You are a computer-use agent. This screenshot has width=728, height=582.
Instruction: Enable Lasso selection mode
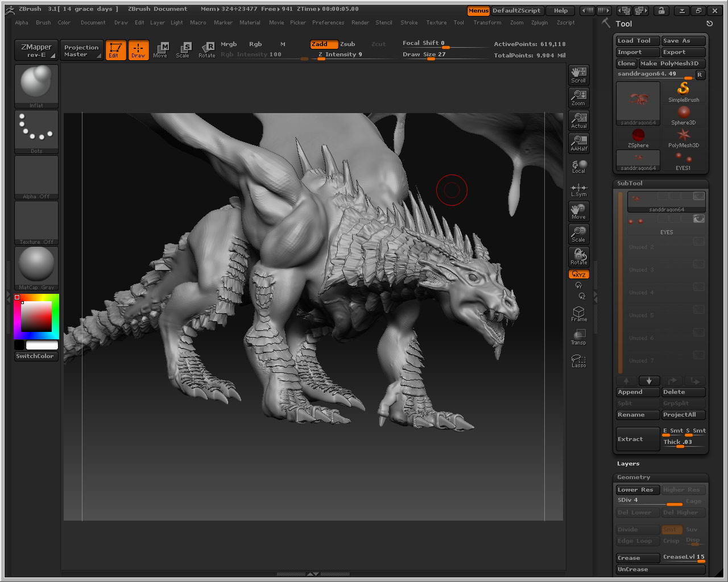(x=578, y=360)
